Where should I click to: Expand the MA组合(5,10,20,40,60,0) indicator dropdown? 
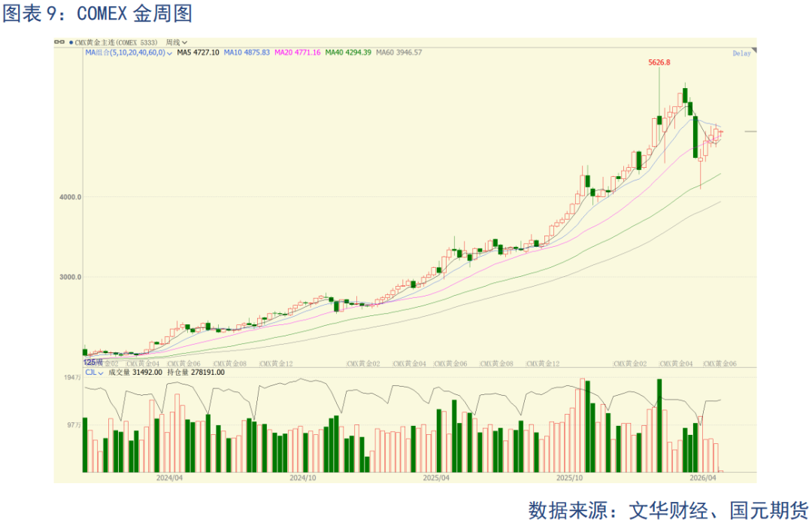point(127,53)
